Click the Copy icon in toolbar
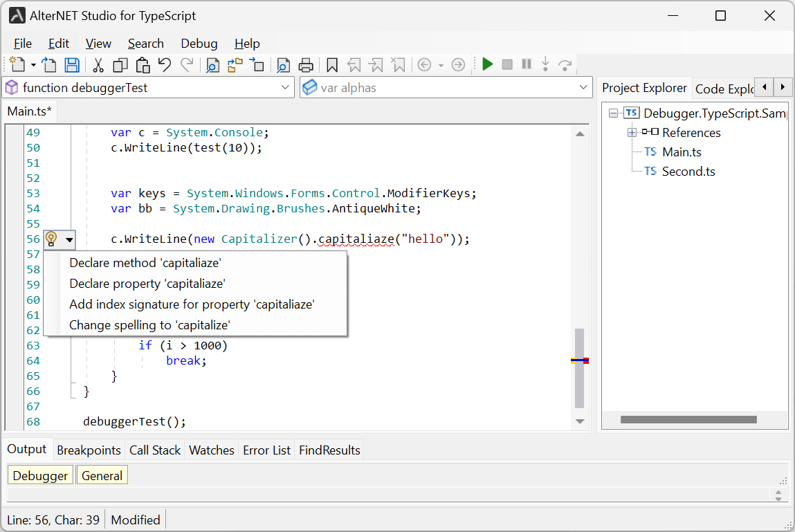This screenshot has height=532, width=795. [120, 65]
